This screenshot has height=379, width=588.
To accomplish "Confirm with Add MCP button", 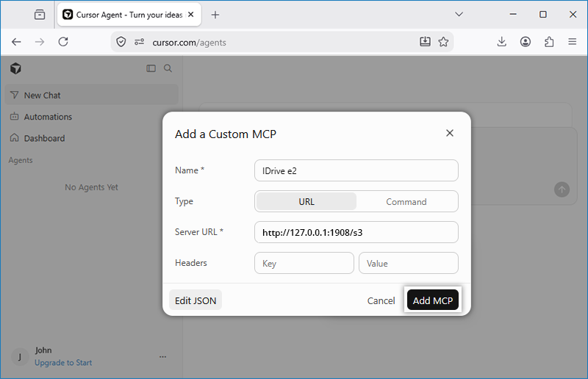I will (433, 300).
